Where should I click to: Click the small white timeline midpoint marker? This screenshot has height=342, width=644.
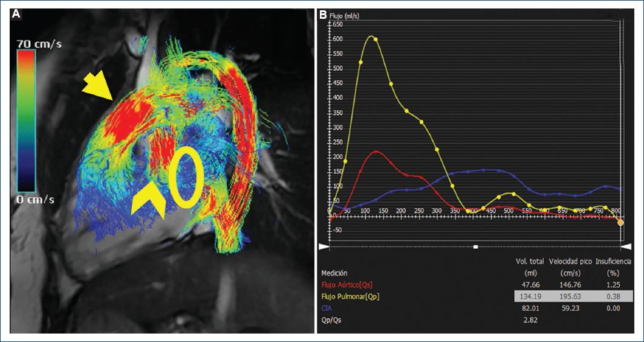pyautogui.click(x=476, y=246)
